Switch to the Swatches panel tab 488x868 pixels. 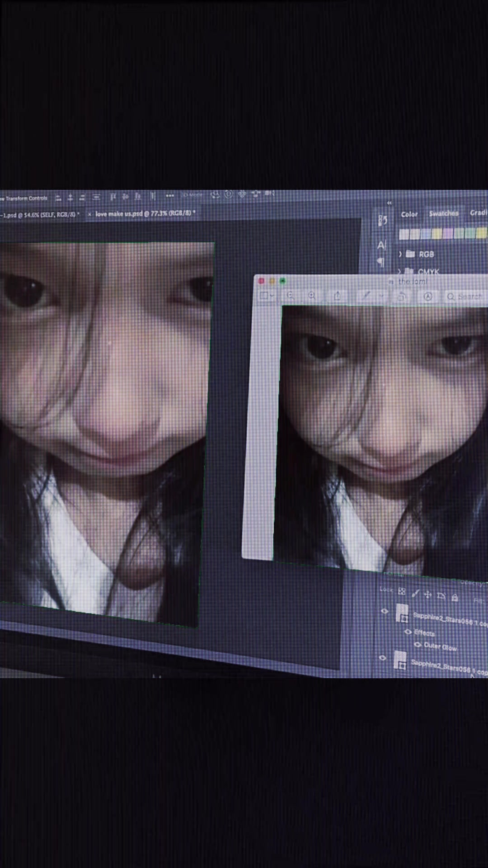click(444, 213)
